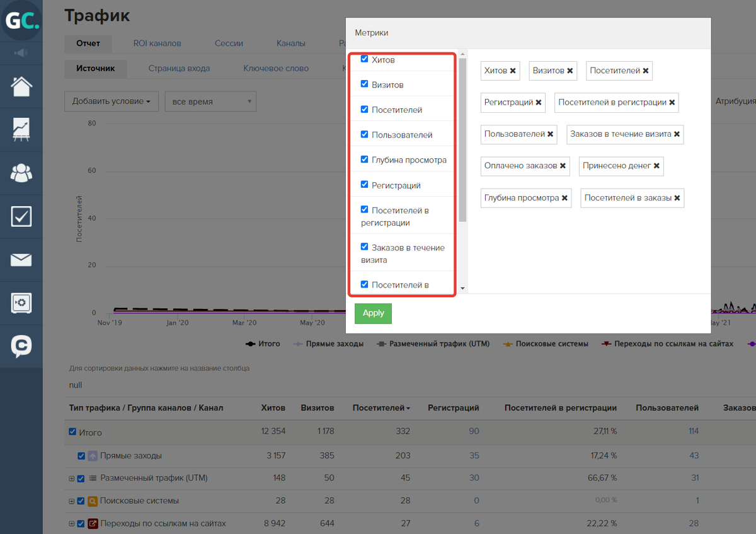The height and width of the screenshot is (534, 756).
Task: Expand the Переходы по ссылкам на сайтах row
Action: point(72,524)
